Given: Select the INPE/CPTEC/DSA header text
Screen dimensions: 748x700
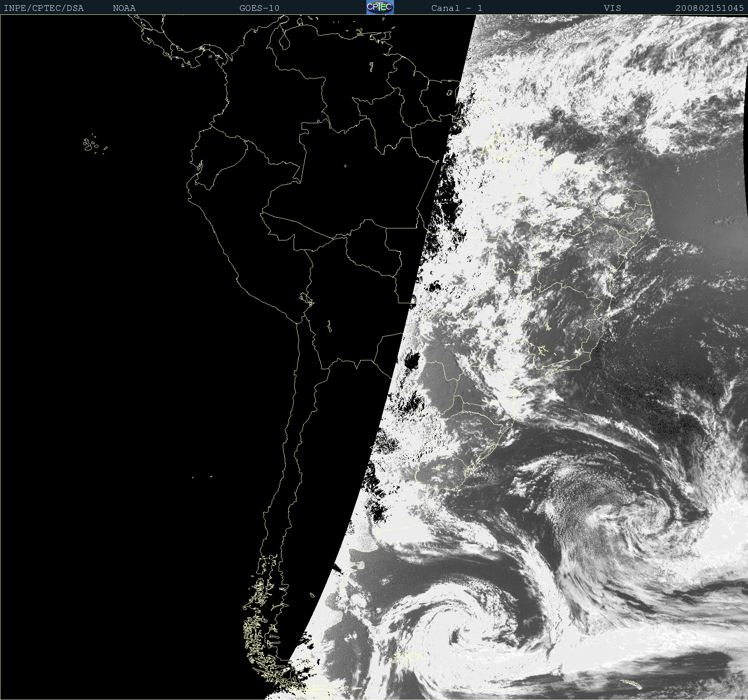Looking at the screenshot, I should (44, 8).
